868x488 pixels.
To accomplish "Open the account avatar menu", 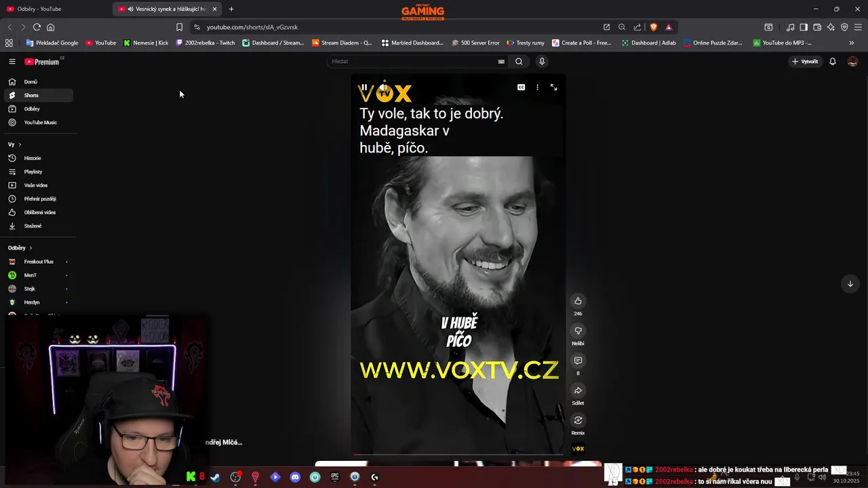I will 852,62.
